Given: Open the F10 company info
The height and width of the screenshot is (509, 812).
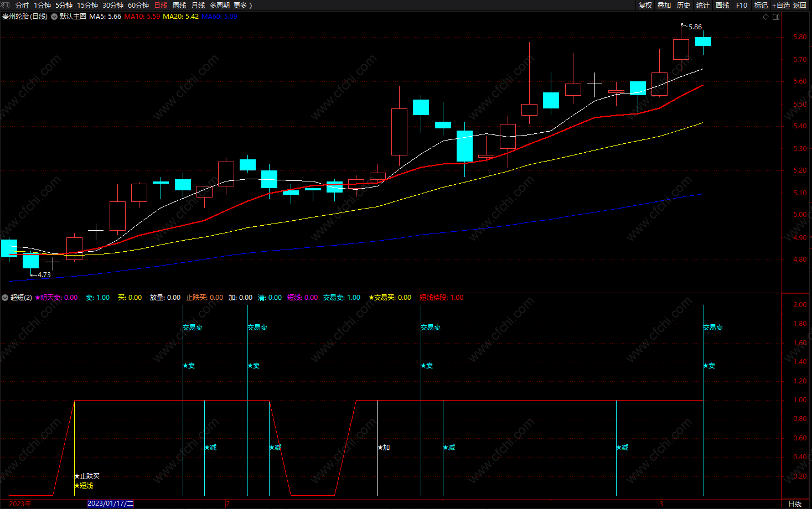Looking at the screenshot, I should pos(742,5).
